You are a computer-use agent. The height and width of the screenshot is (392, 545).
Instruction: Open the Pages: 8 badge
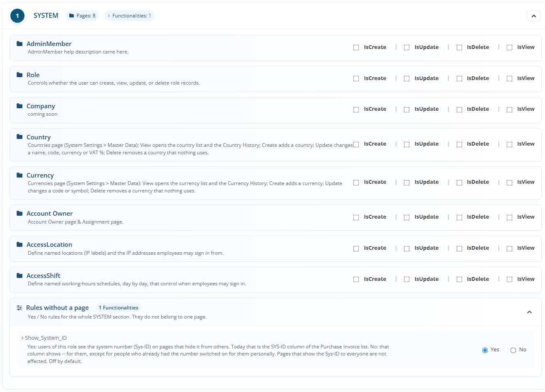(82, 16)
